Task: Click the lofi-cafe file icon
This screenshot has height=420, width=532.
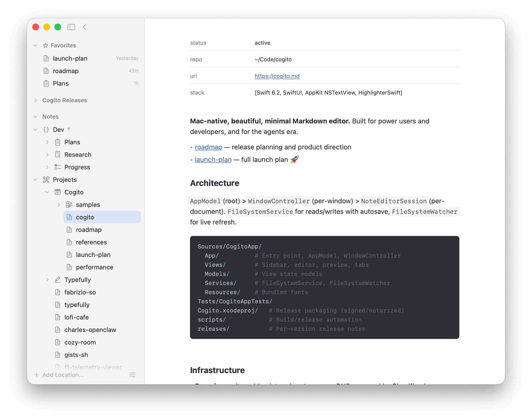Action: coord(57,318)
